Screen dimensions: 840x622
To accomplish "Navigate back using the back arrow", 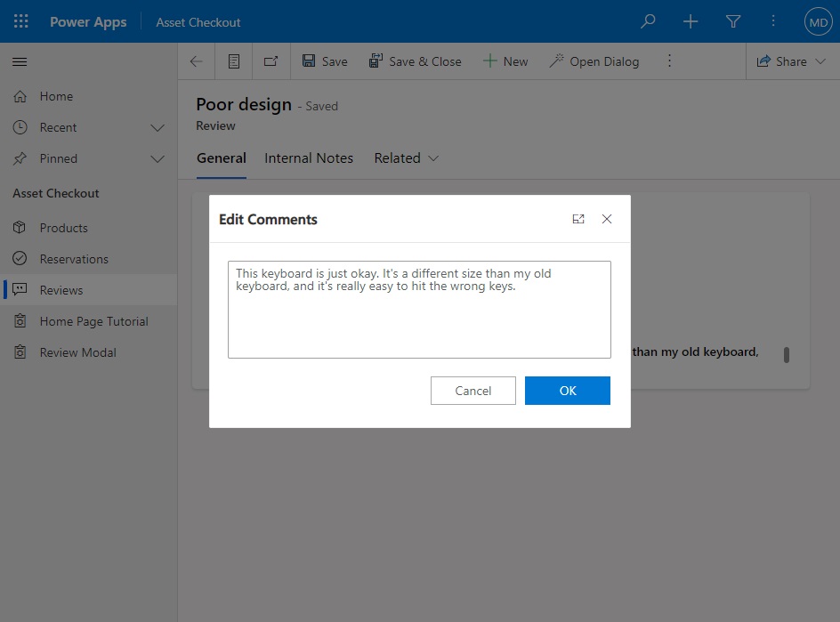I will coord(196,61).
